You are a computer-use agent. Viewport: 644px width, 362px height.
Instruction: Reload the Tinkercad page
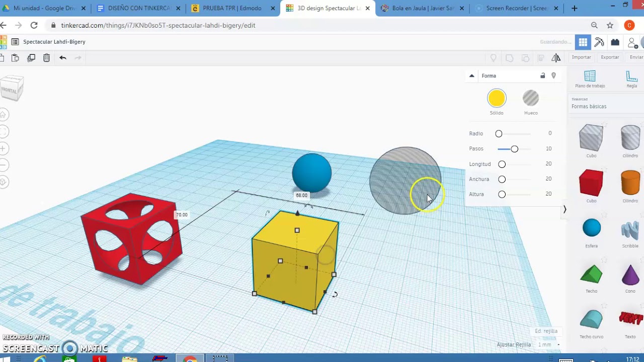(x=34, y=25)
